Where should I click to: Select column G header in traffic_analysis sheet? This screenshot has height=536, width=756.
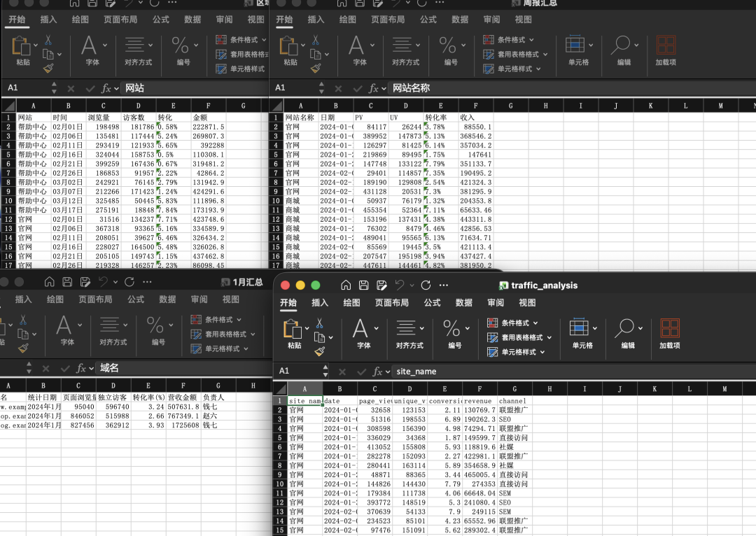click(514, 389)
